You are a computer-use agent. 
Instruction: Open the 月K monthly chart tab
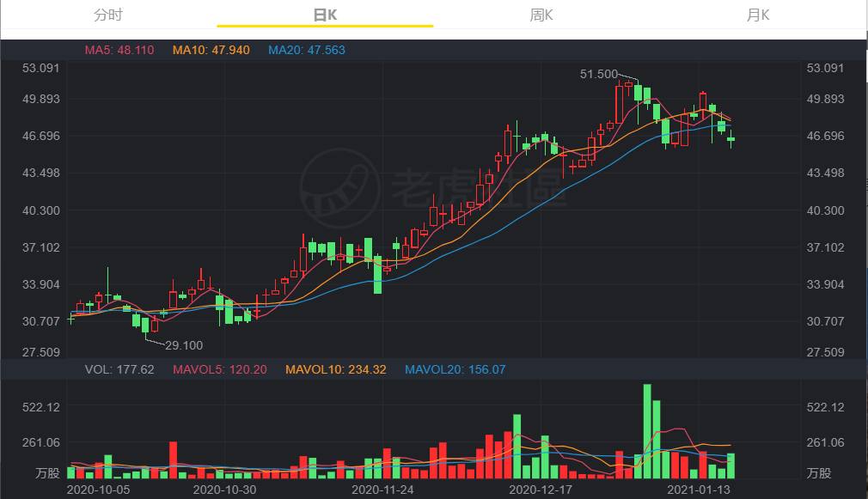coord(758,15)
